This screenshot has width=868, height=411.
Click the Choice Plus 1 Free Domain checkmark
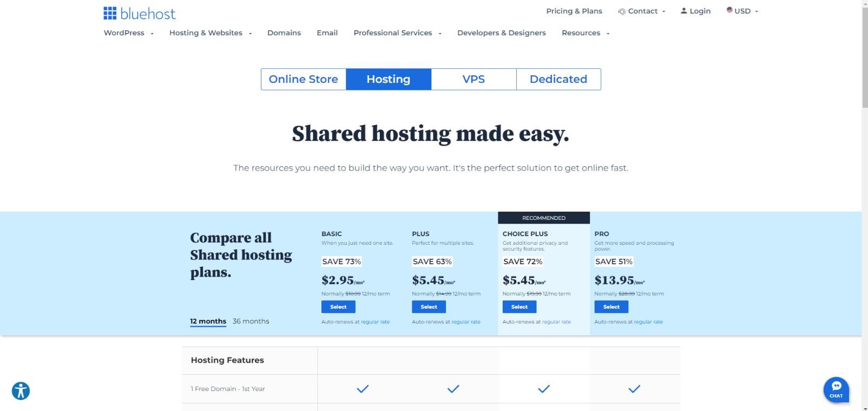[544, 388]
